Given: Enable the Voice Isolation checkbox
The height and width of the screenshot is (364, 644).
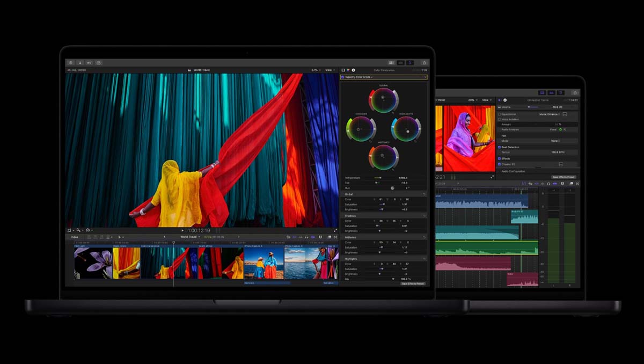Looking at the screenshot, I should pyautogui.click(x=499, y=119).
